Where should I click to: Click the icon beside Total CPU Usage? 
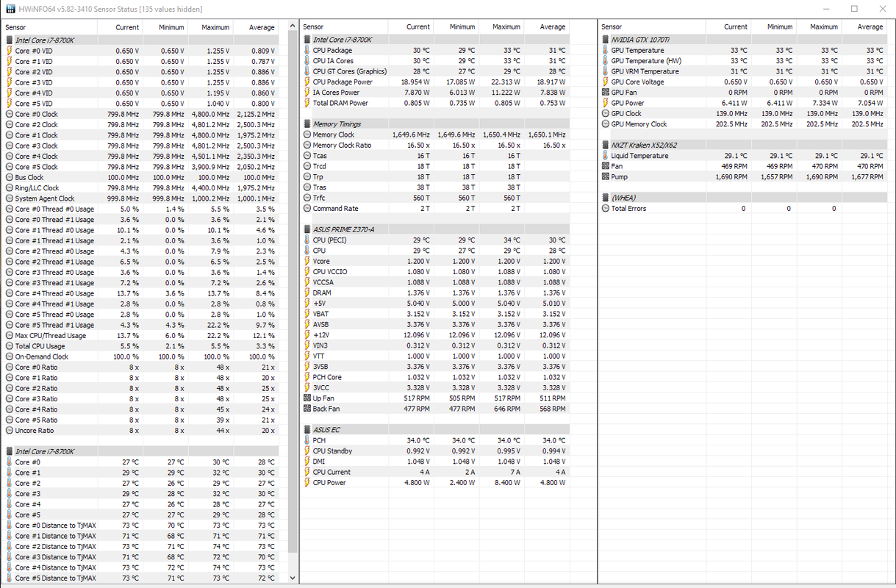click(x=9, y=346)
